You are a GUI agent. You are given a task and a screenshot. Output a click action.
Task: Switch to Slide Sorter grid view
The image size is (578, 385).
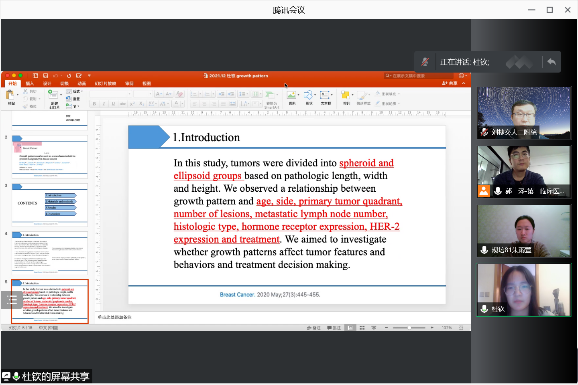pyautogui.click(x=362, y=327)
